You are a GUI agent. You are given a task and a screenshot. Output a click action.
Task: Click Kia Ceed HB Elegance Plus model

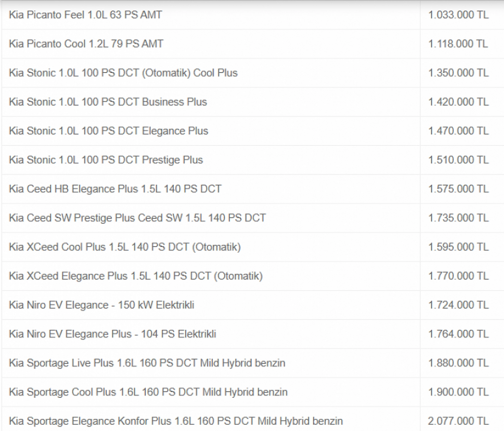[115, 189]
